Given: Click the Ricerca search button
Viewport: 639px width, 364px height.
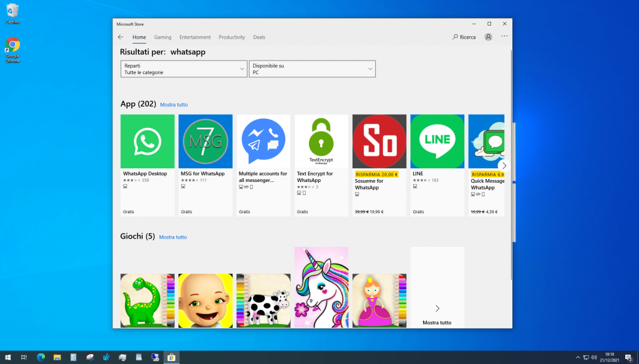Looking at the screenshot, I should (x=464, y=37).
